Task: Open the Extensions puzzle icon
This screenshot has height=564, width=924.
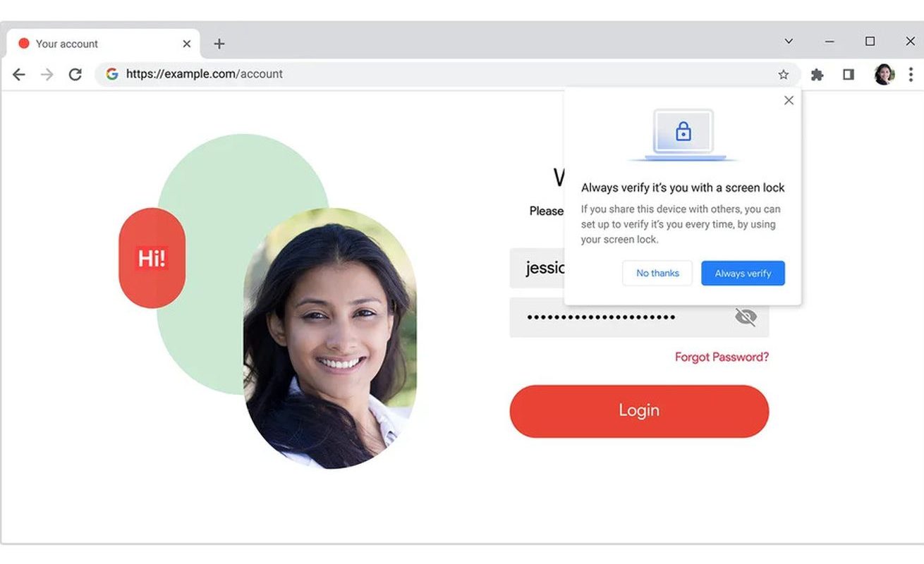Action: [x=817, y=74]
